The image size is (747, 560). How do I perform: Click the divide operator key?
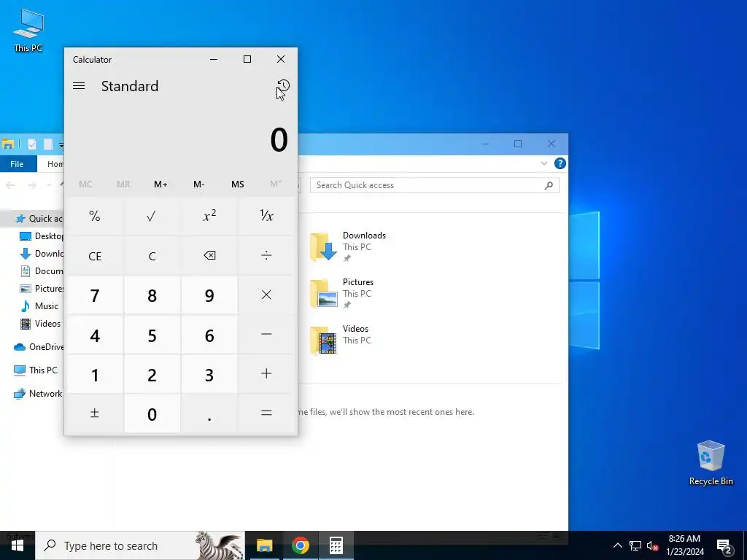[x=266, y=256]
